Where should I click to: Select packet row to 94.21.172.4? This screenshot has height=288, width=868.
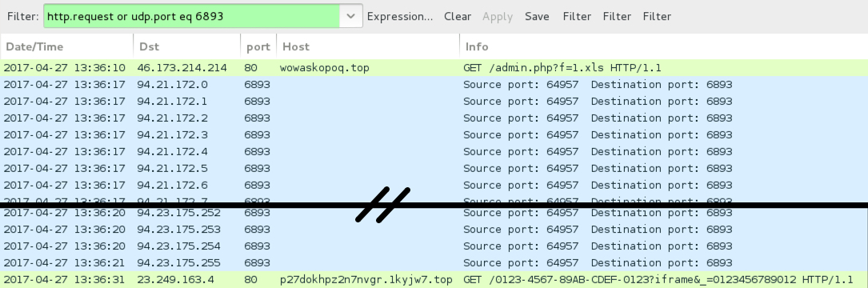pos(434,151)
